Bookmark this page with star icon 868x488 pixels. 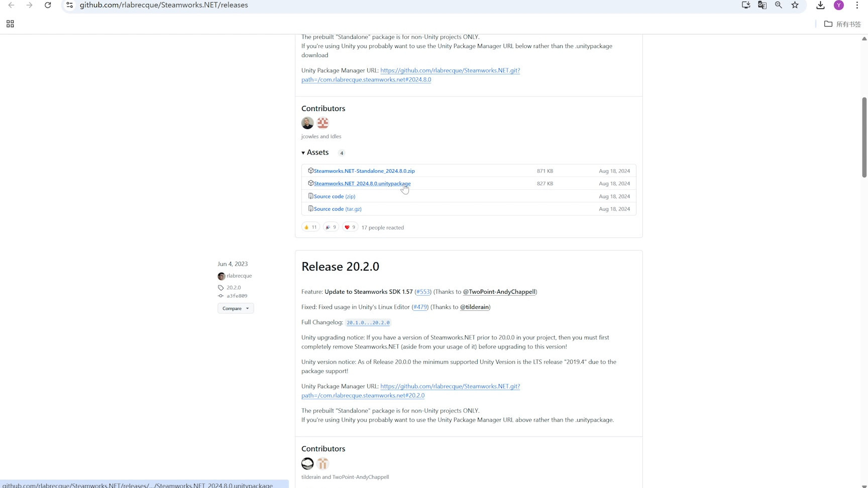point(795,5)
